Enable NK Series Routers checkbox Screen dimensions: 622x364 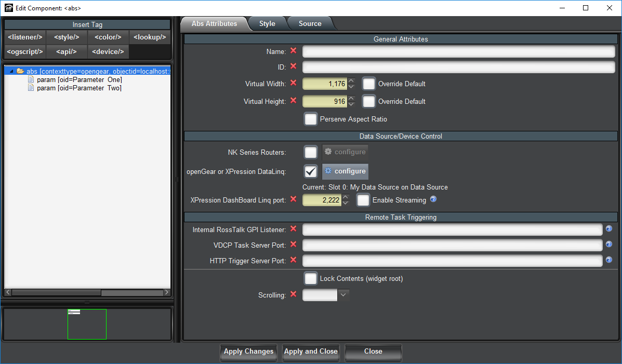coord(311,152)
